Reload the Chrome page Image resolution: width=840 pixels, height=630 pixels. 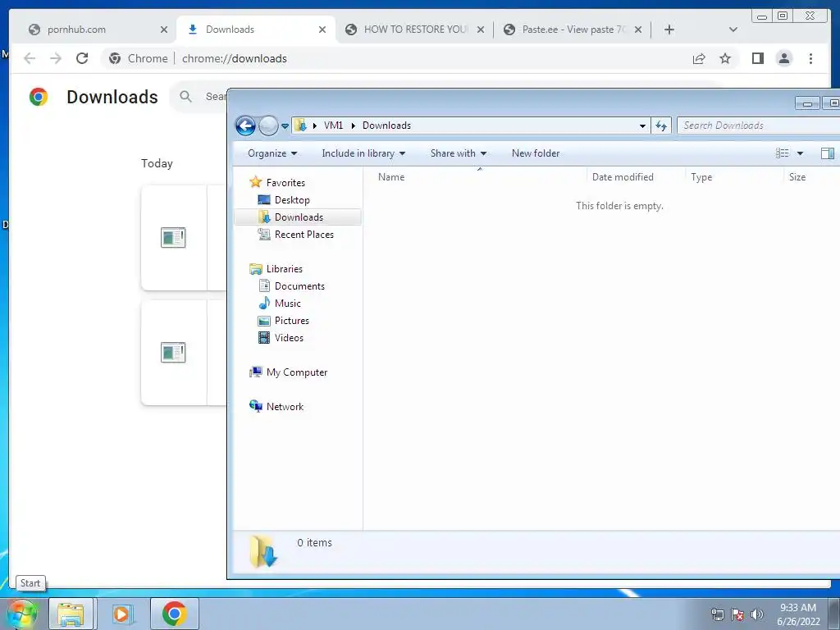point(82,58)
